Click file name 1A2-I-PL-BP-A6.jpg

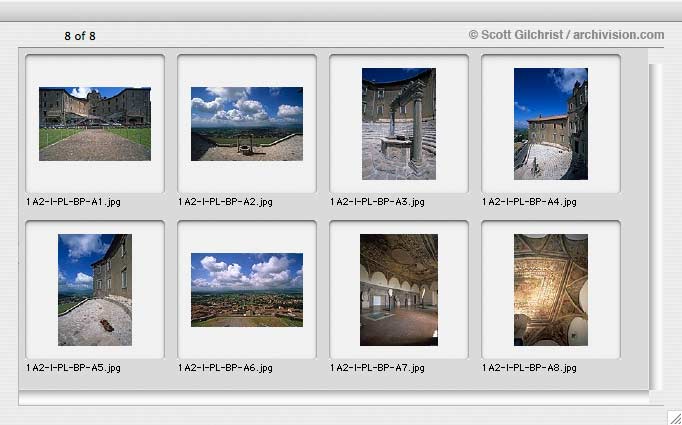(x=225, y=368)
